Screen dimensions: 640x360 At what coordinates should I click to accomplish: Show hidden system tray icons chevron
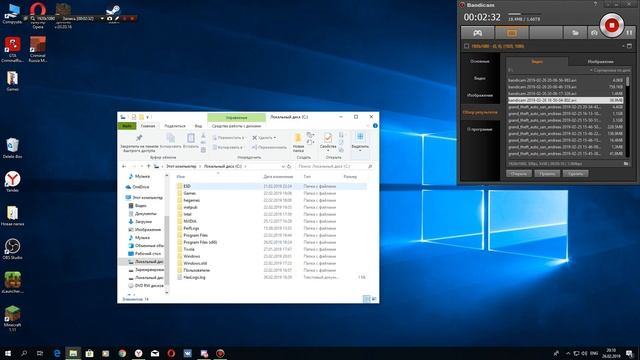pos(568,353)
